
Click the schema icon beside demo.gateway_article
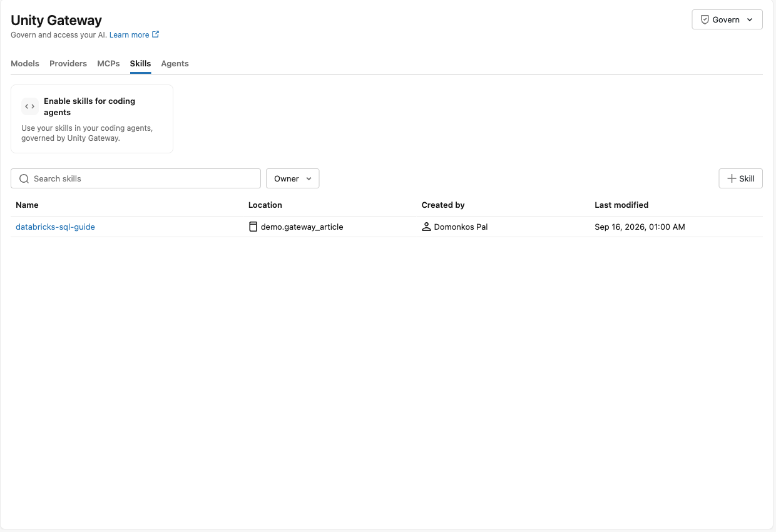tap(253, 227)
